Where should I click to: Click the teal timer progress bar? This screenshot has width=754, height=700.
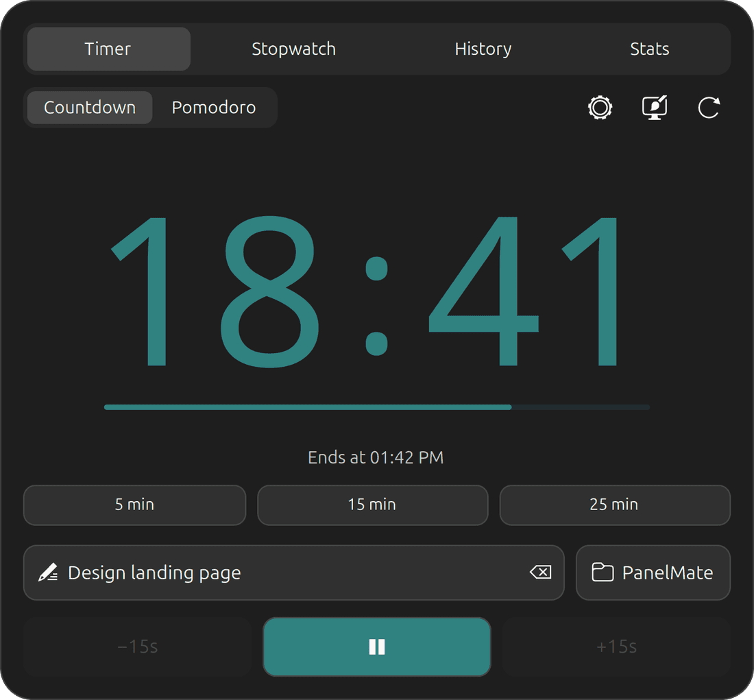click(376, 407)
